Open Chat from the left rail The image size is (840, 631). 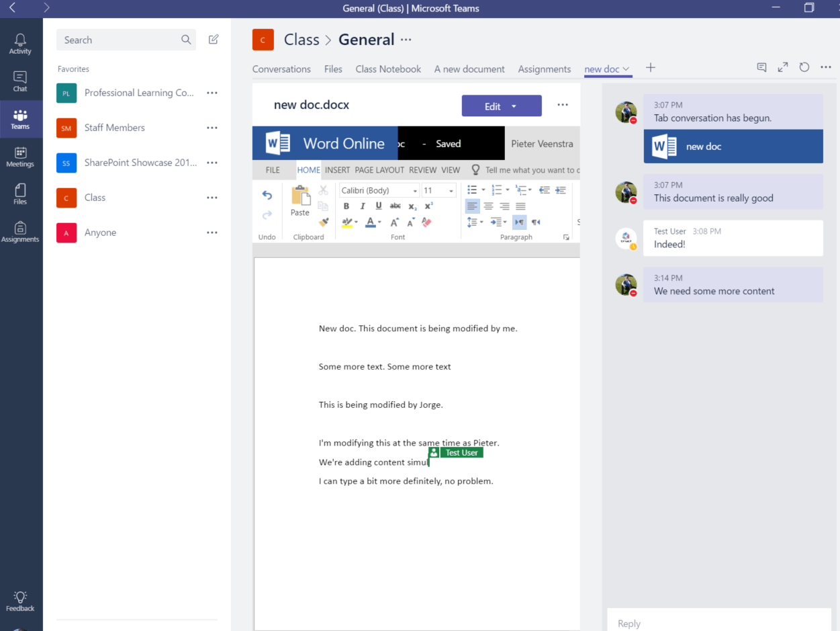tap(20, 81)
